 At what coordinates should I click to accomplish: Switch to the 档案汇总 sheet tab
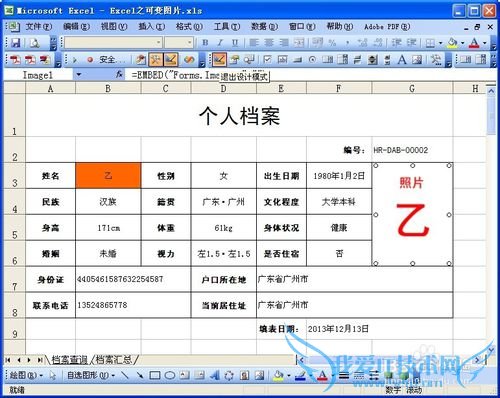click(x=114, y=360)
